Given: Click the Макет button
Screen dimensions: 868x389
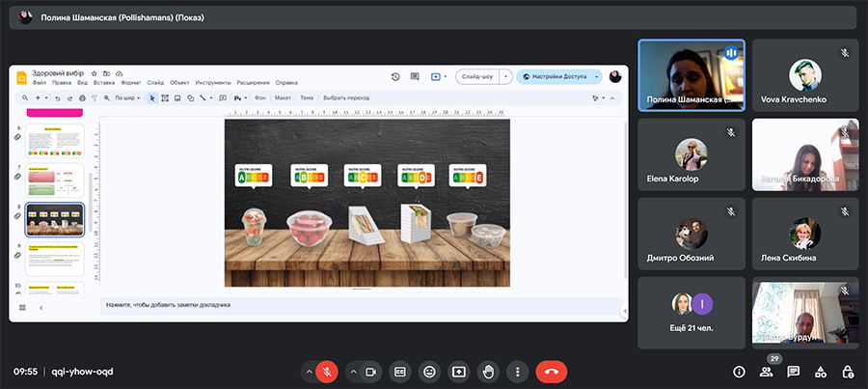Looking at the screenshot, I should (x=283, y=98).
